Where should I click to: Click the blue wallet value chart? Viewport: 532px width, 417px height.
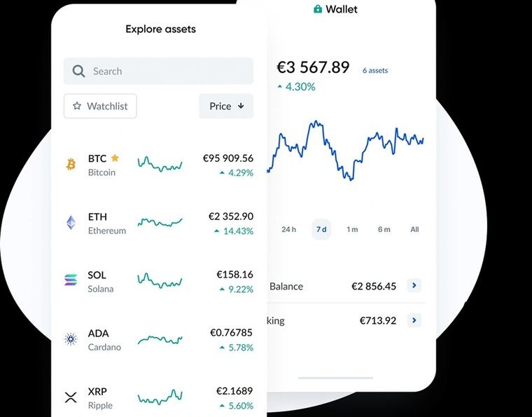pyautogui.click(x=344, y=151)
